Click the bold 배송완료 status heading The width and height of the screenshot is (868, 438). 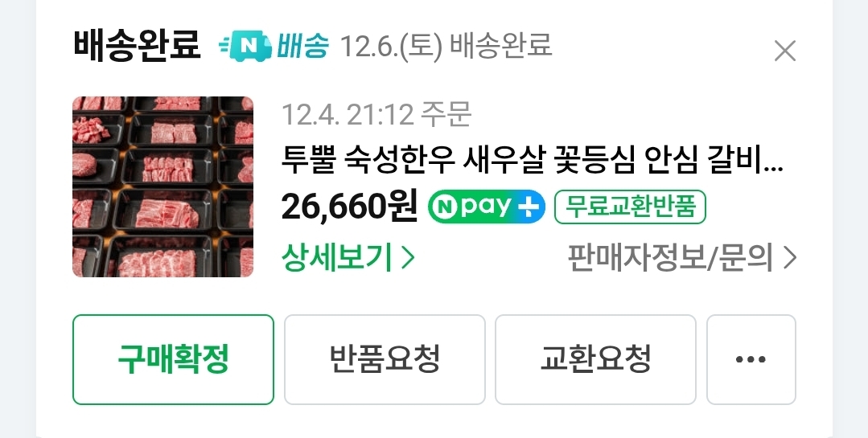(x=136, y=45)
